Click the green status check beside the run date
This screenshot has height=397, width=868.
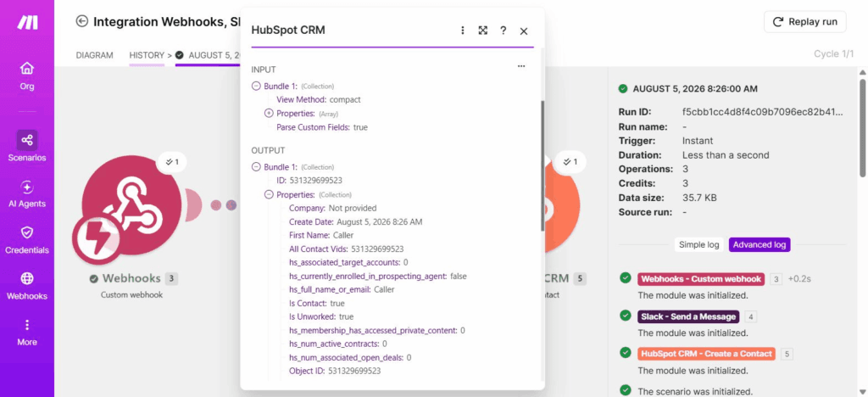pos(623,88)
